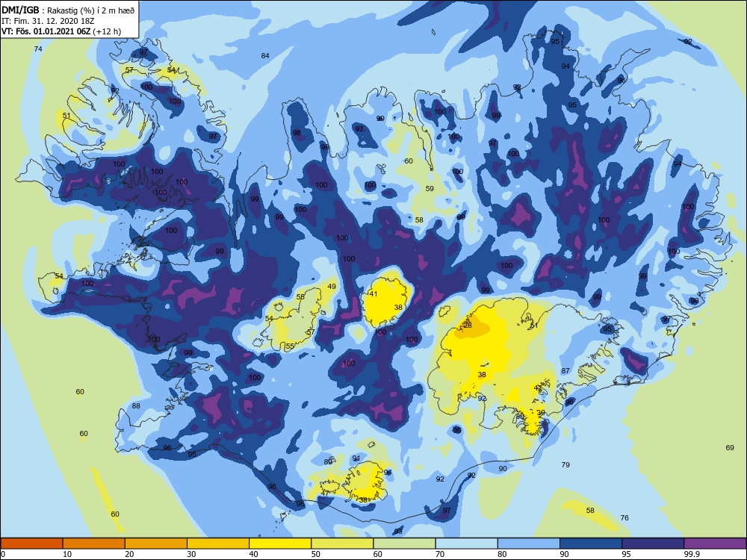Click the value 76 in the southeast sea
Viewport: 747px width, 560px height.
tap(624, 517)
